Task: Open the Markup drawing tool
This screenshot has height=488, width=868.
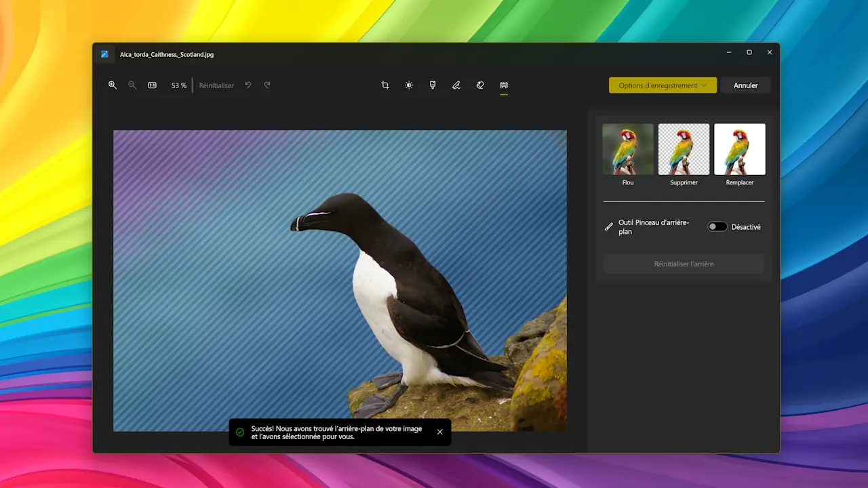Action: [456, 85]
